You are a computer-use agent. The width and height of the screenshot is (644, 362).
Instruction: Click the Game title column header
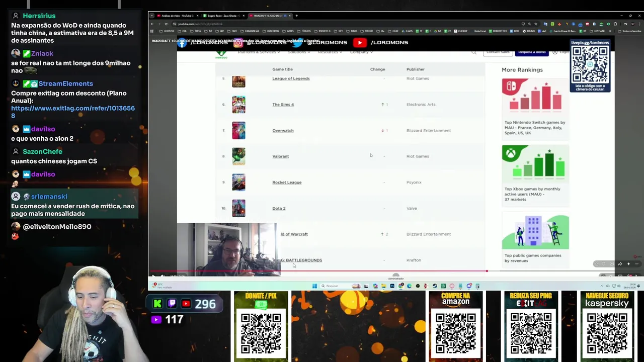point(282,69)
